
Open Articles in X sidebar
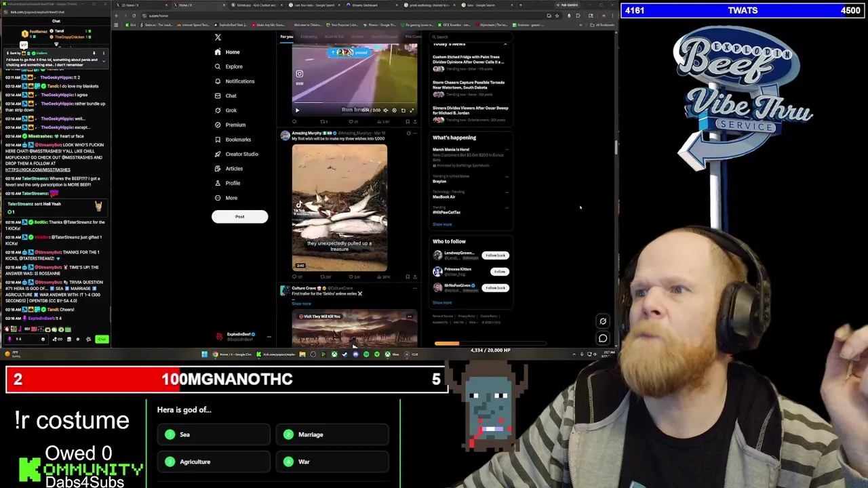pyautogui.click(x=228, y=169)
